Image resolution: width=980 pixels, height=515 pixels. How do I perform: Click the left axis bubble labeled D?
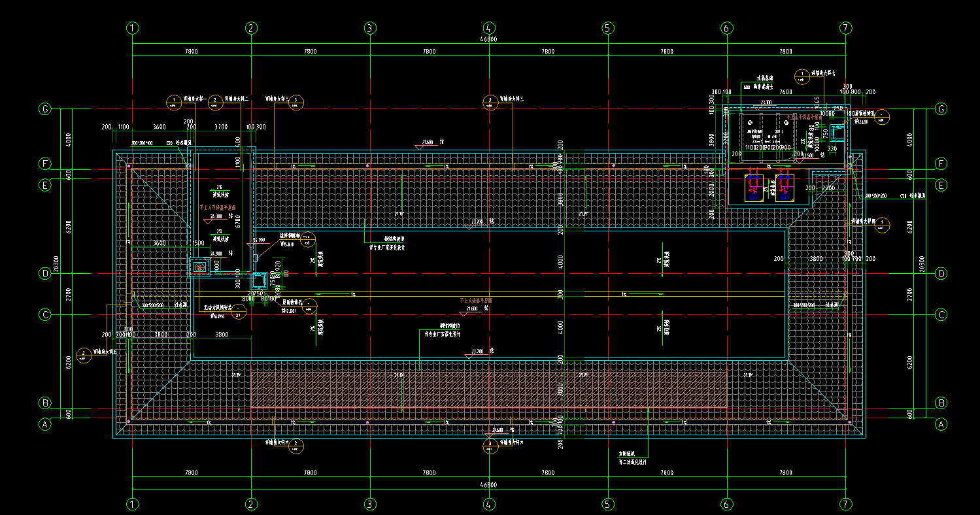point(45,273)
